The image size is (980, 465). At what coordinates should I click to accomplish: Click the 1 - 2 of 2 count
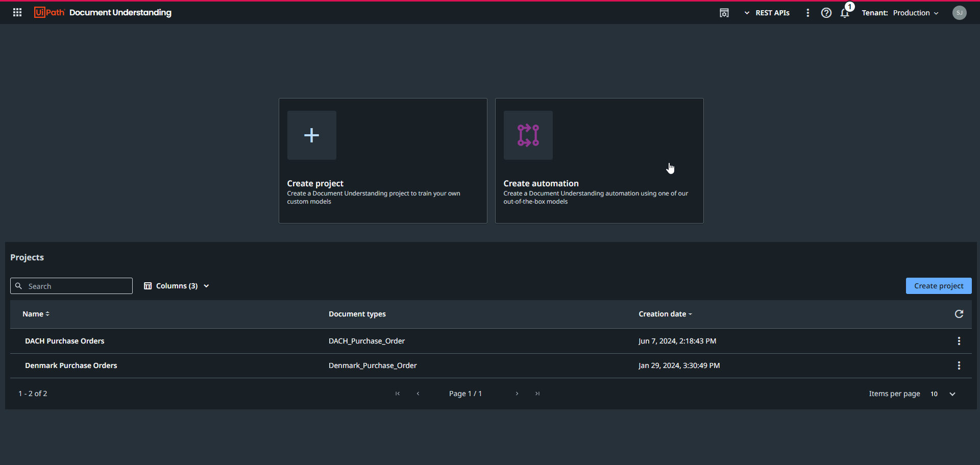33,394
